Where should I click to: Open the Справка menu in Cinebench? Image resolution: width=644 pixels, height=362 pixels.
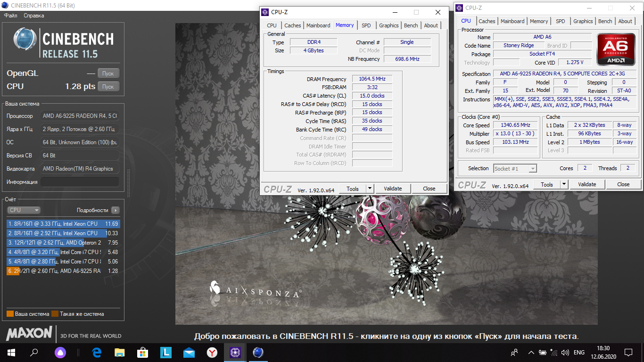pyautogui.click(x=33, y=16)
